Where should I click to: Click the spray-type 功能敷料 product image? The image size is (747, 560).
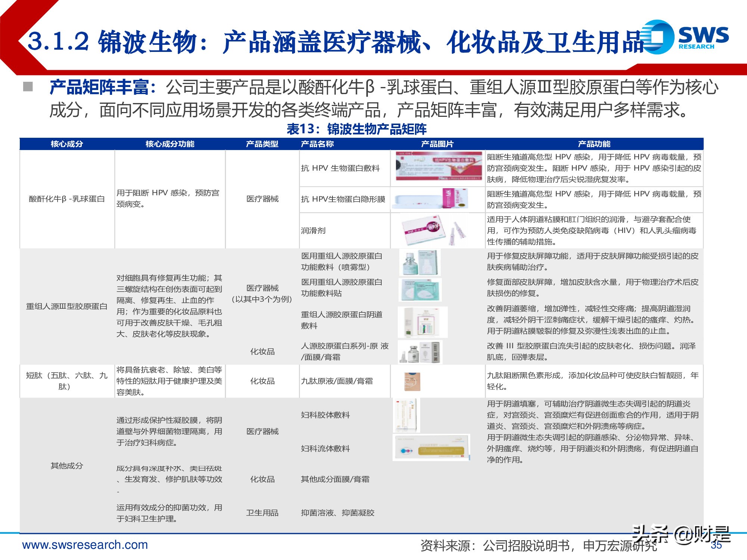click(420, 262)
